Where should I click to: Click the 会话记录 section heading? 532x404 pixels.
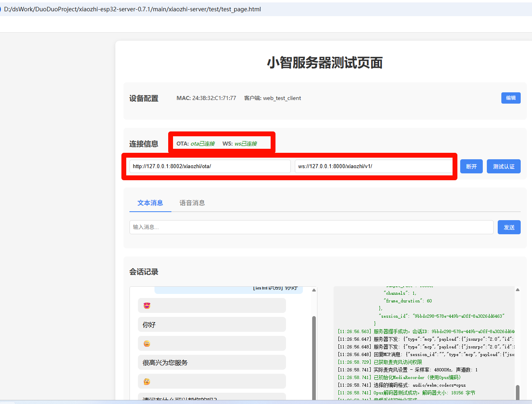(144, 272)
